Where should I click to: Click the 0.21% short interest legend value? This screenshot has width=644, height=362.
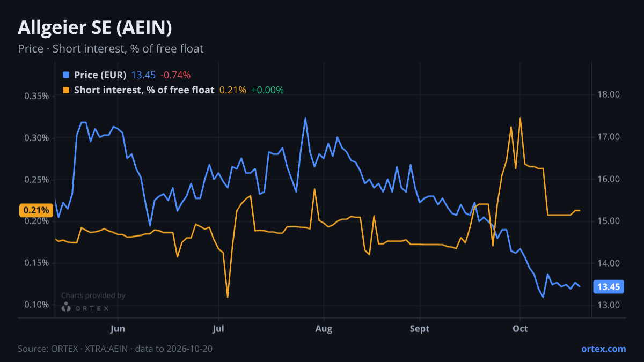point(233,90)
